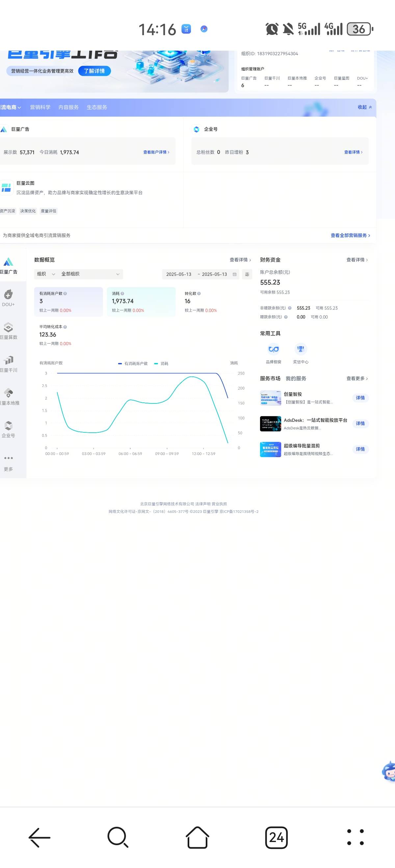
Task: Click the assistant robot mascot
Action: pos(389,771)
